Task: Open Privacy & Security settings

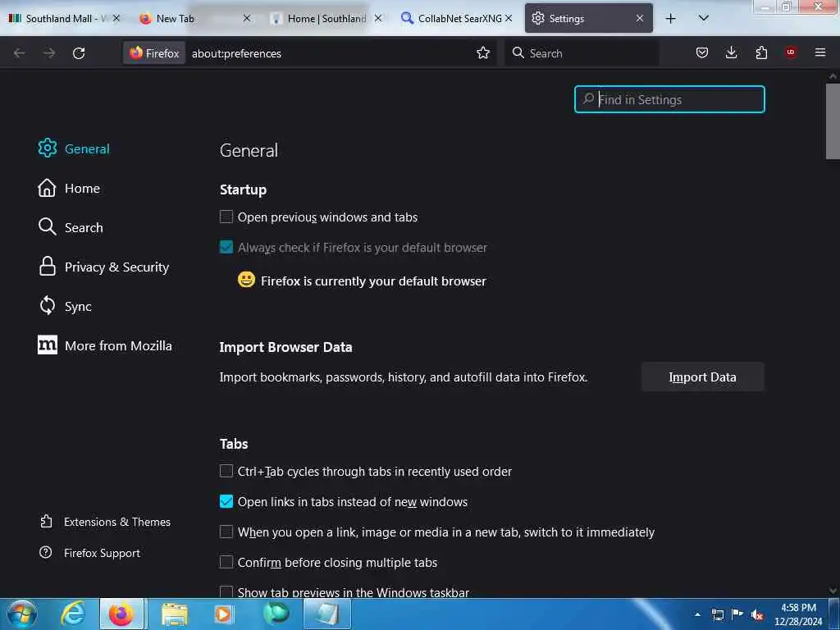Action: tap(104, 267)
